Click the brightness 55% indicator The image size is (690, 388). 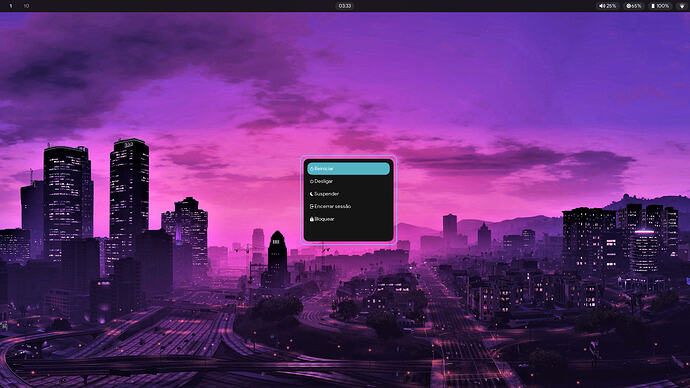(634, 6)
